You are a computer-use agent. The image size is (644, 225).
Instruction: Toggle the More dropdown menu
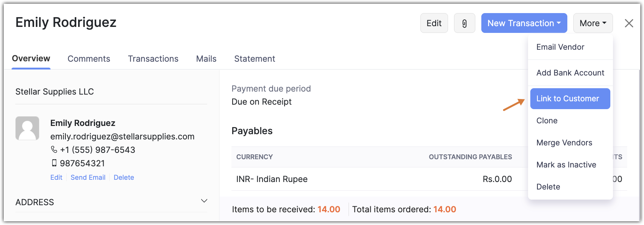(x=593, y=23)
